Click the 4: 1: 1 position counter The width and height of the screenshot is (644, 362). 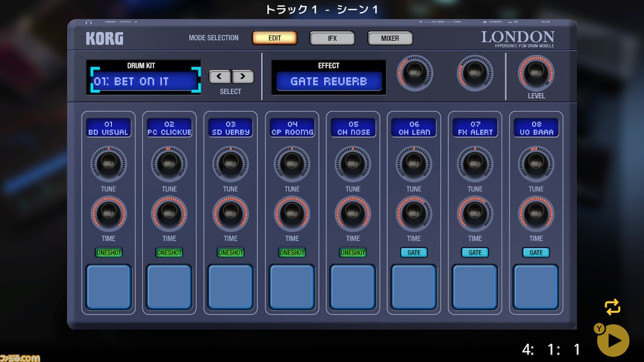tap(551, 349)
